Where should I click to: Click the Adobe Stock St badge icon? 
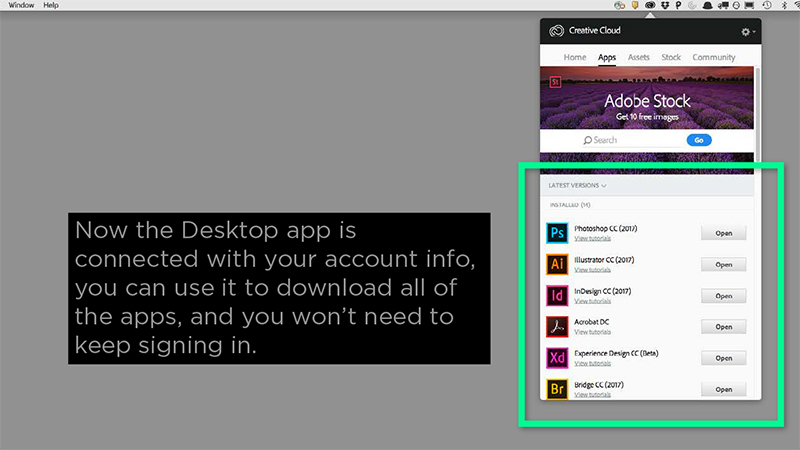pos(555,82)
